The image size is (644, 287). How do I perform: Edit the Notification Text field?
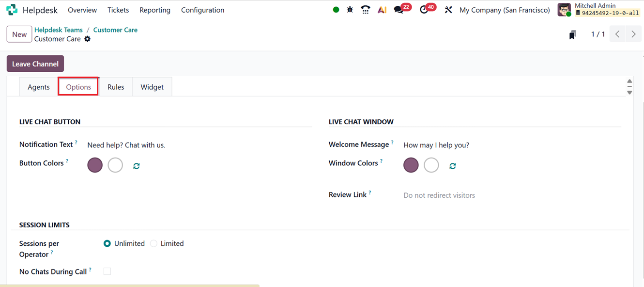click(x=199, y=145)
